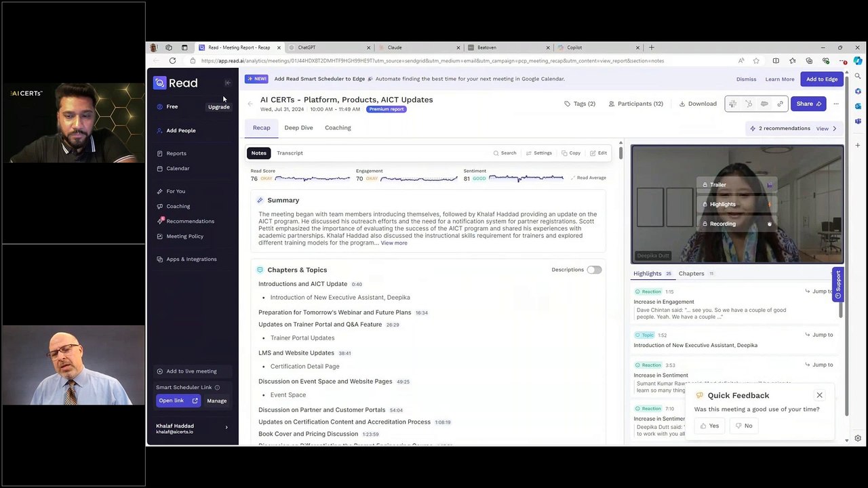This screenshot has width=868, height=488.
Task: Switch to the Coaching tab
Action: coord(338,127)
